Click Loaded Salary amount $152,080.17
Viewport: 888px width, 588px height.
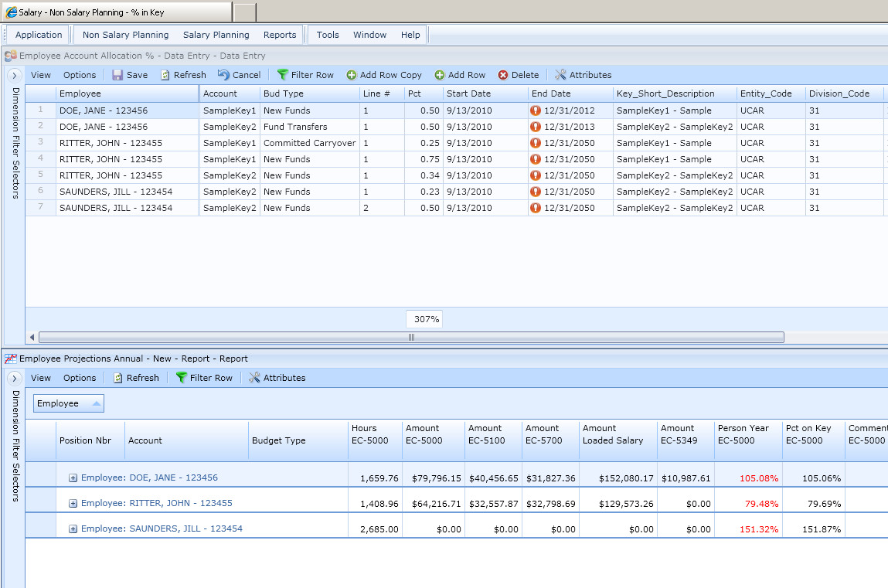(x=626, y=478)
